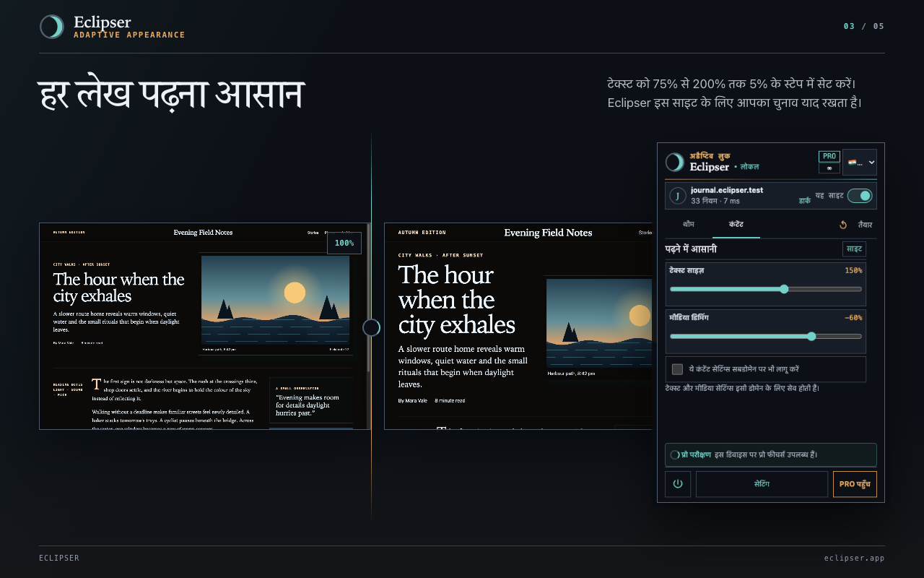Click the power icon button
Screen dimensions: 924x578
click(x=678, y=484)
